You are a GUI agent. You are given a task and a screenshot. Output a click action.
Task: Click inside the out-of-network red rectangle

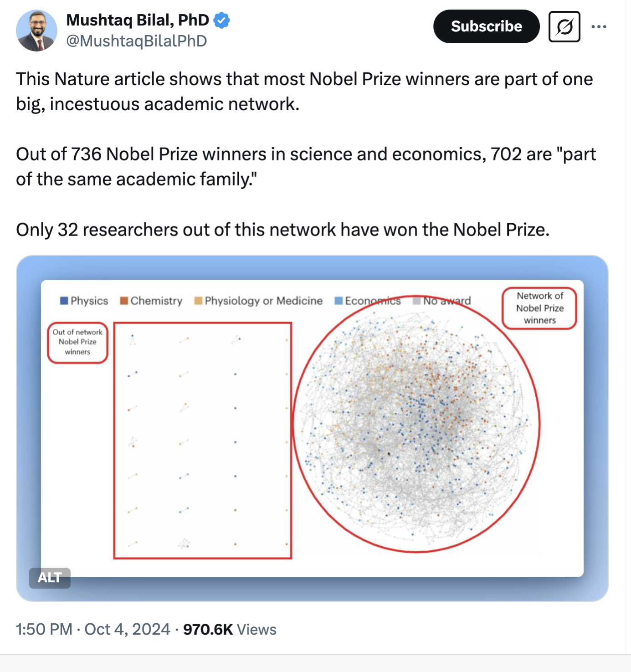(203, 440)
